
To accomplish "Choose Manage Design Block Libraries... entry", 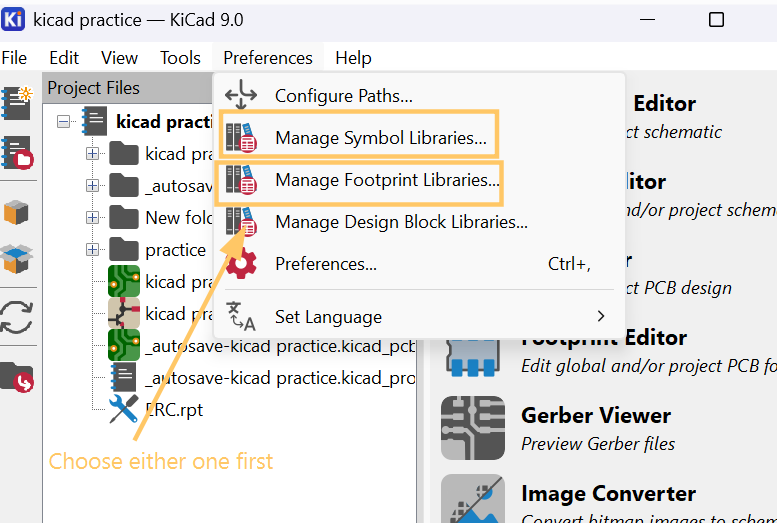I will click(x=419, y=222).
